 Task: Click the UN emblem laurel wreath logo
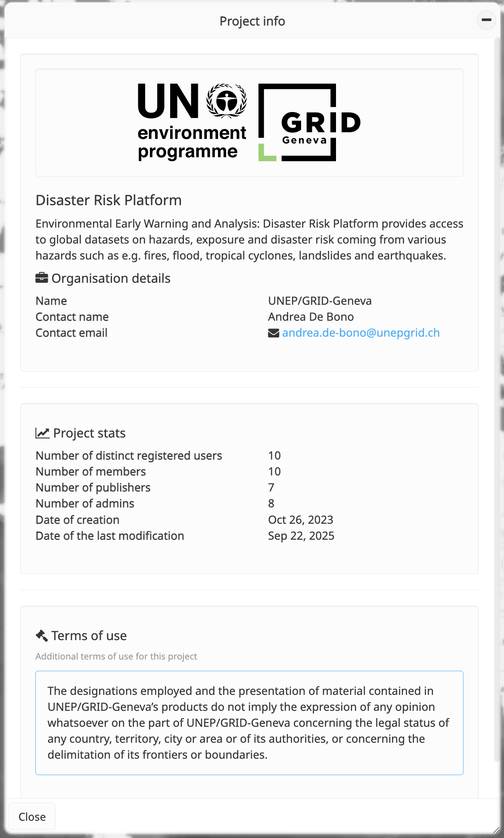pos(227,101)
